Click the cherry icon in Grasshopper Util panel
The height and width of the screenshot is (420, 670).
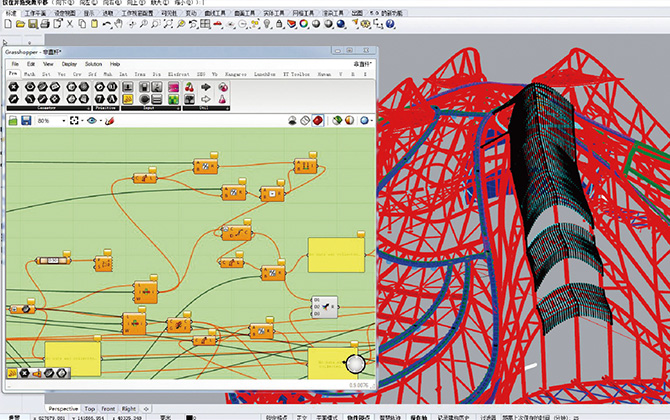(189, 87)
